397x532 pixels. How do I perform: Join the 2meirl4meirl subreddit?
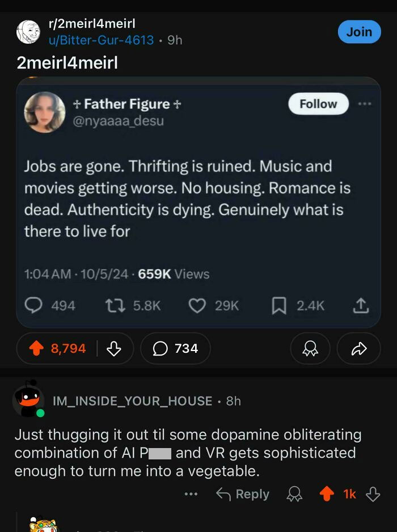point(359,32)
